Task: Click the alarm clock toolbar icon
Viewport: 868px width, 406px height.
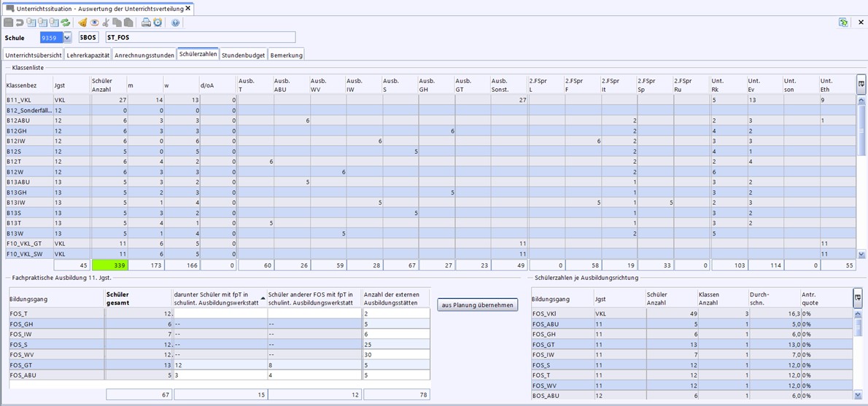Action: 158,23
